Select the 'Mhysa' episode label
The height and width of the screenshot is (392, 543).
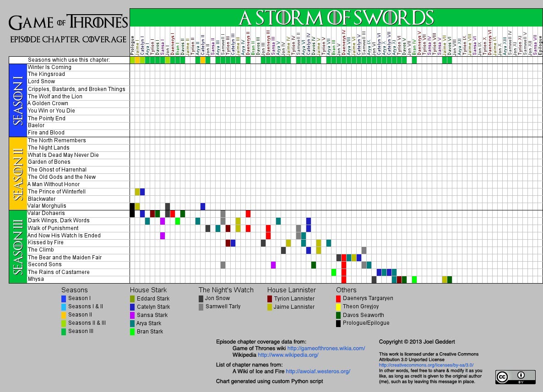pos(36,279)
